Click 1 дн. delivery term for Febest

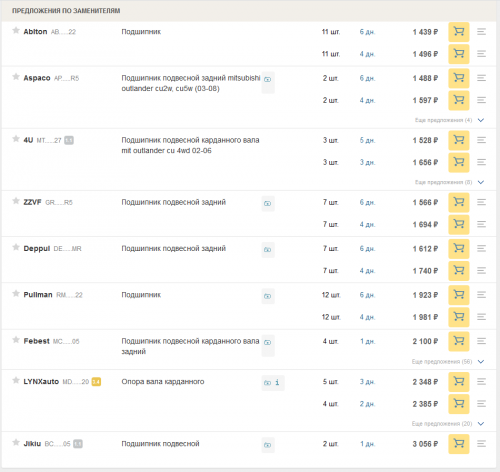tap(367, 341)
